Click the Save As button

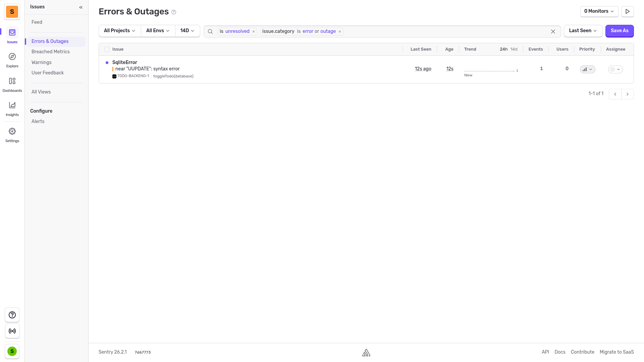click(x=619, y=31)
